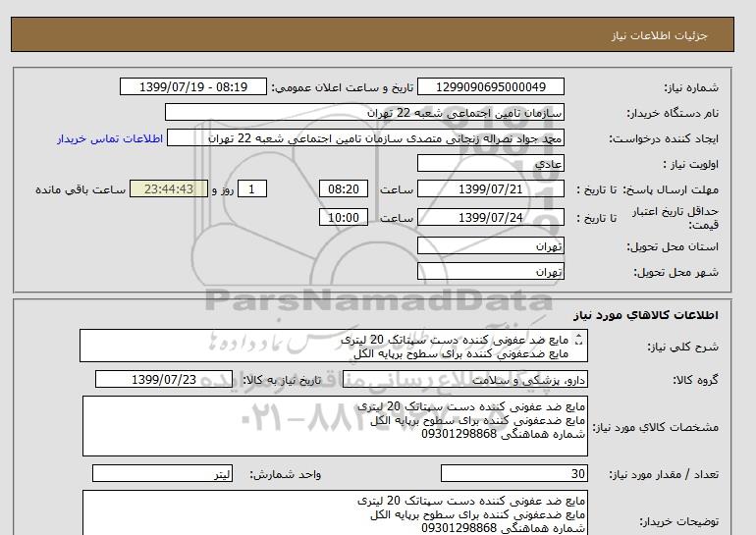Click goods need date 1399/07/23
This screenshot has width=756, height=535.
(x=164, y=379)
